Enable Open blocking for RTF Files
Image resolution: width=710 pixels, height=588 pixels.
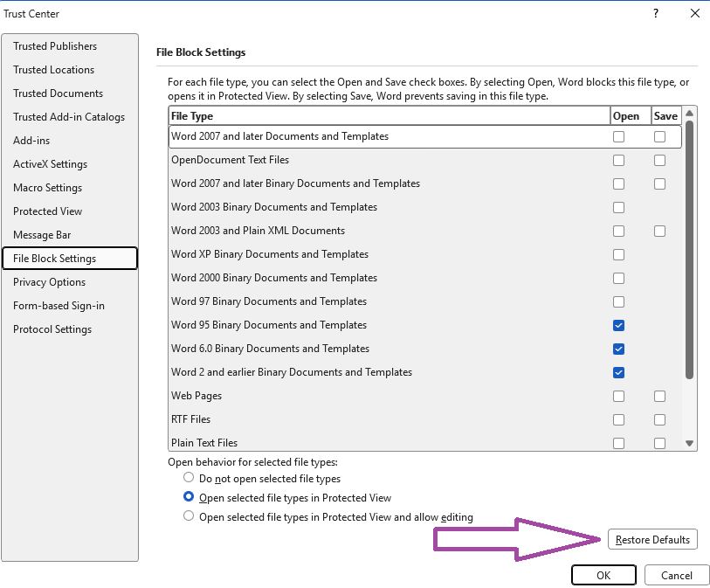pos(619,419)
